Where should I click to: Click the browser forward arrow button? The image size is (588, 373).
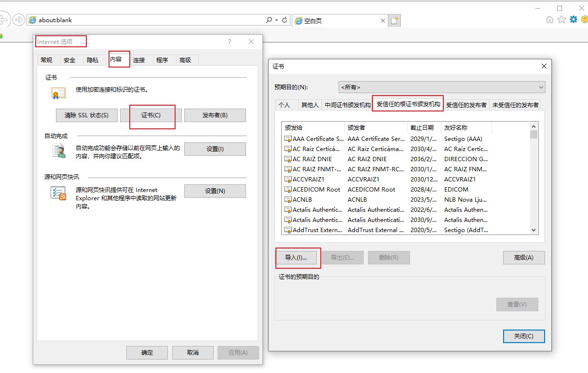(x=19, y=20)
